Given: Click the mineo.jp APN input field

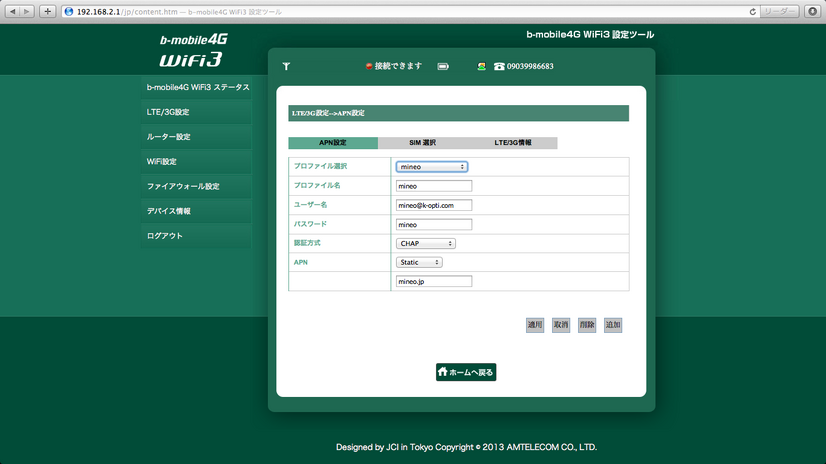Looking at the screenshot, I should 434,281.
